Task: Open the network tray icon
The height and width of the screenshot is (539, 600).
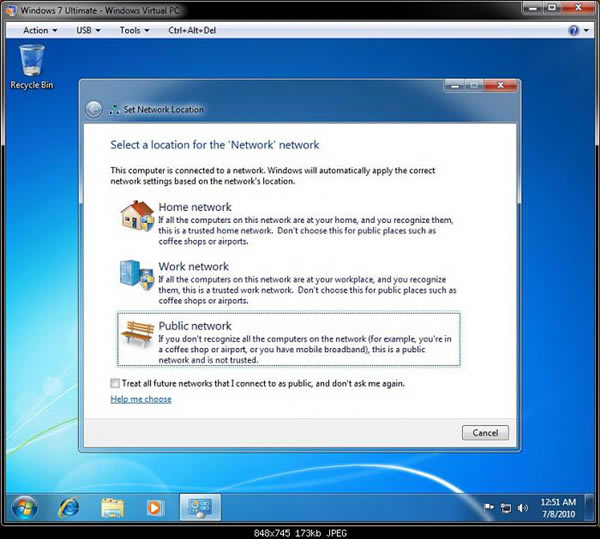Action: (x=506, y=508)
